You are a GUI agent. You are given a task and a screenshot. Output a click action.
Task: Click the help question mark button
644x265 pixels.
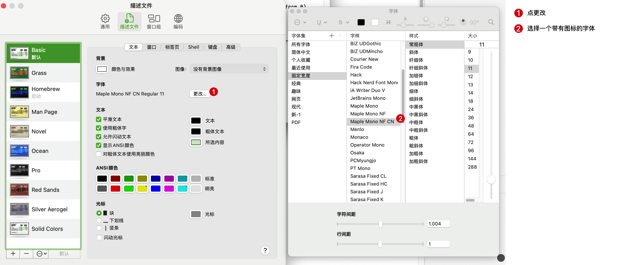(x=265, y=250)
